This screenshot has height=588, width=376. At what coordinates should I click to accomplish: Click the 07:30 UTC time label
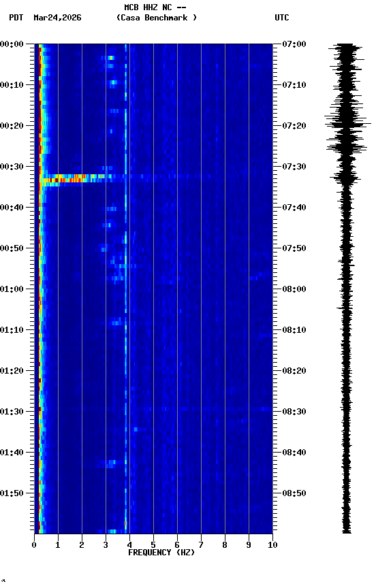[294, 167]
